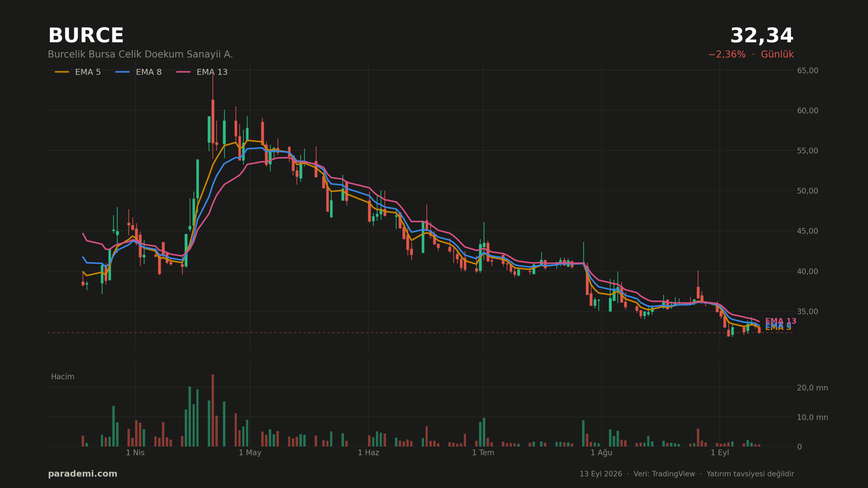The image size is (868, 488).
Task: Select the 'EMA 13' legend label
Action: coord(212,72)
